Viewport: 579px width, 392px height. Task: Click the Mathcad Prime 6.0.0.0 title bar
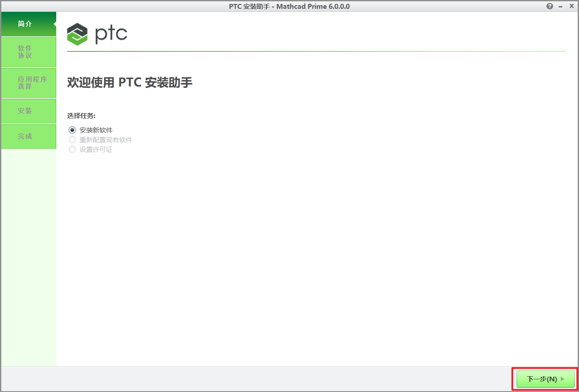[289, 6]
